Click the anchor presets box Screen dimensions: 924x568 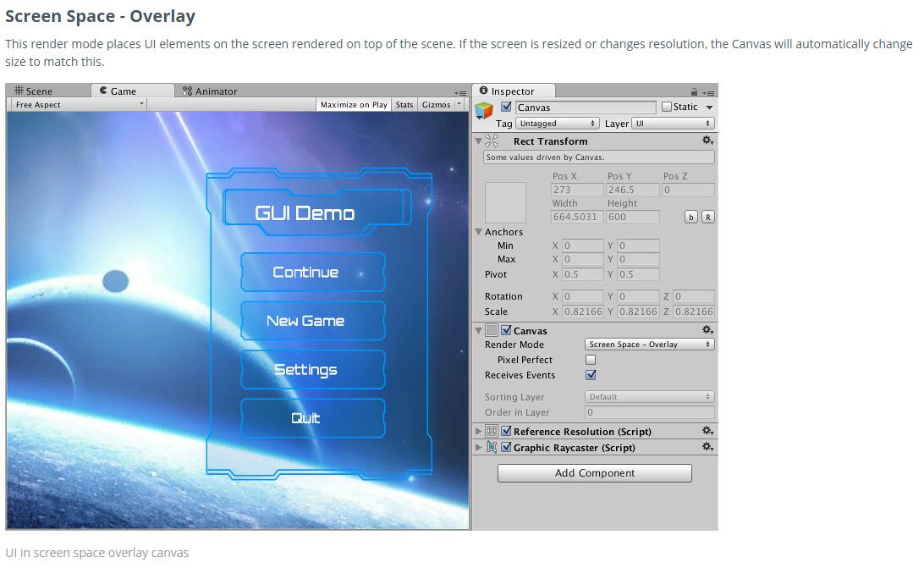505,203
